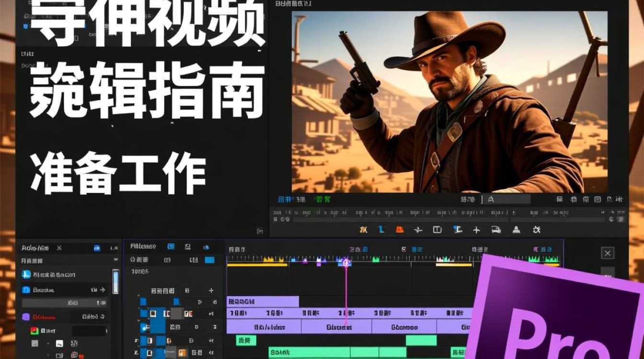Click the white wave icon in the left panel
This screenshot has width=644, height=359.
[59, 343]
